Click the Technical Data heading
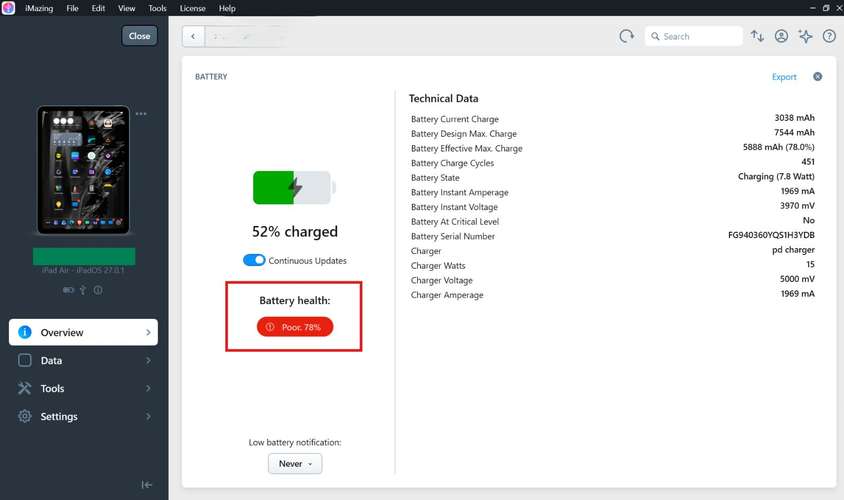The image size is (844, 500). click(443, 98)
